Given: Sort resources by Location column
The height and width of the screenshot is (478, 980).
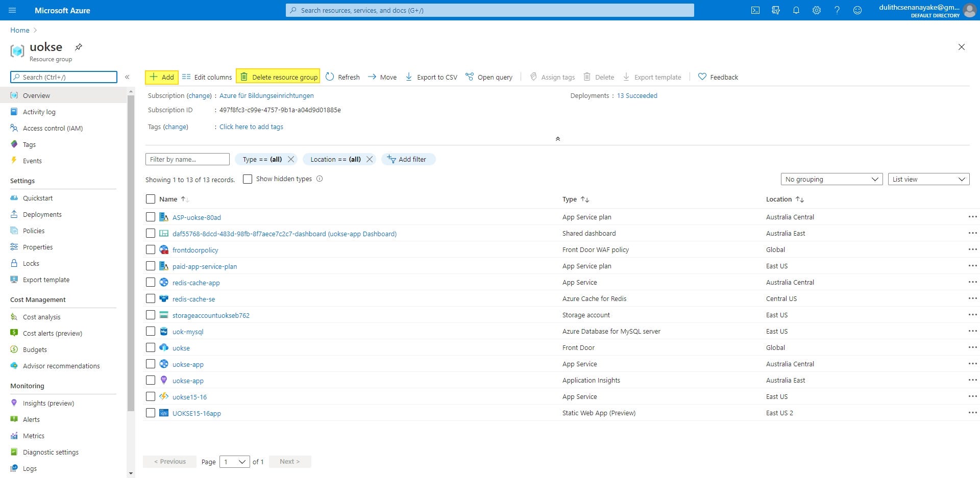Looking at the screenshot, I should pos(785,199).
